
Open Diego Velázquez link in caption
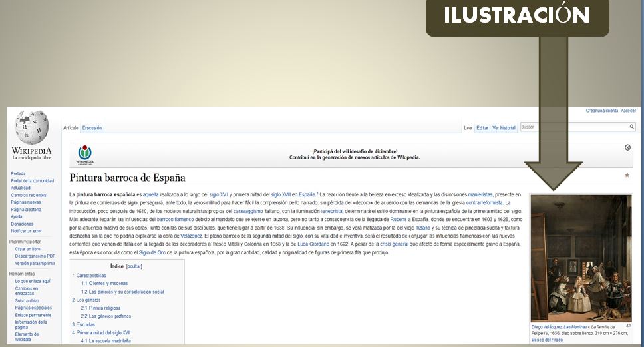tap(547, 327)
